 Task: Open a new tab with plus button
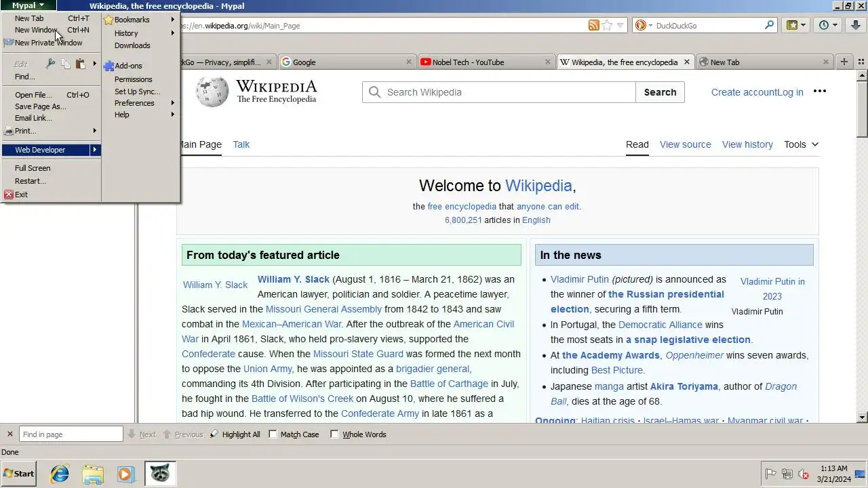click(844, 62)
